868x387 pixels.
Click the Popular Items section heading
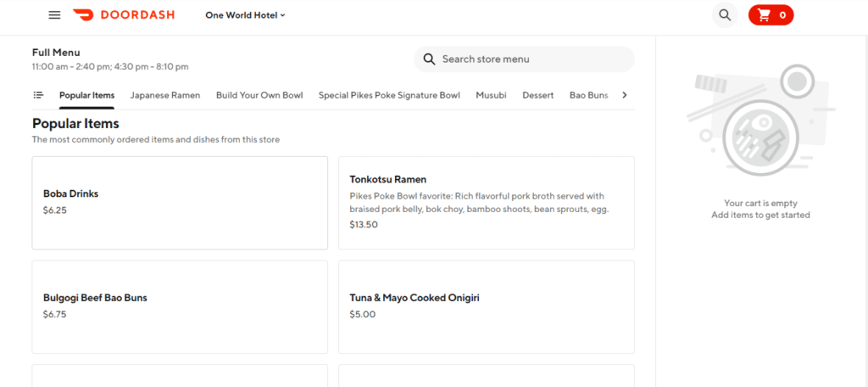tap(75, 123)
